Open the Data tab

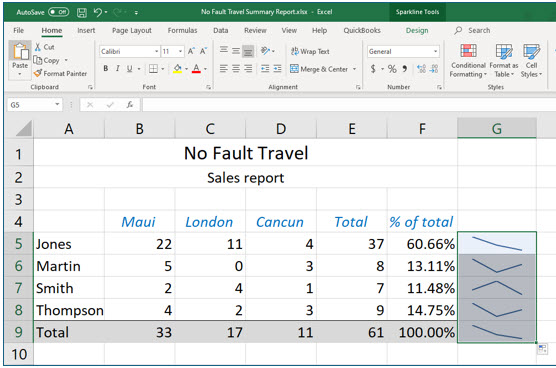tap(221, 30)
